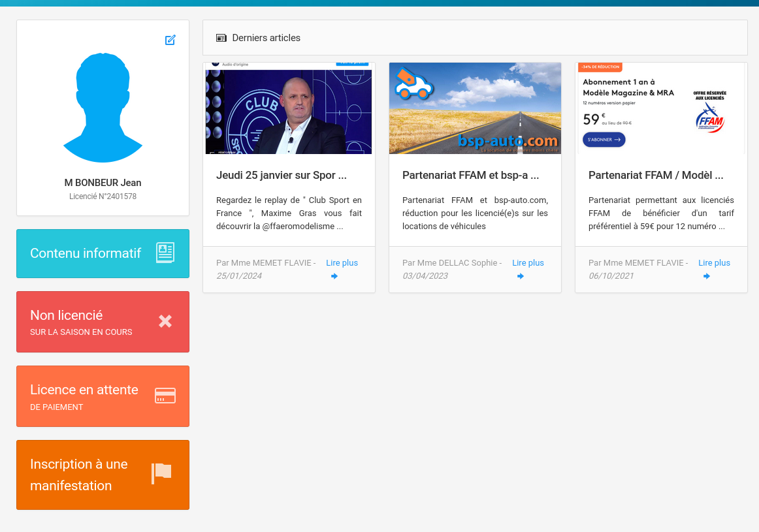Click the FFAM logo in the magazine thumbnail
The width and height of the screenshot is (759, 532).
point(709,119)
